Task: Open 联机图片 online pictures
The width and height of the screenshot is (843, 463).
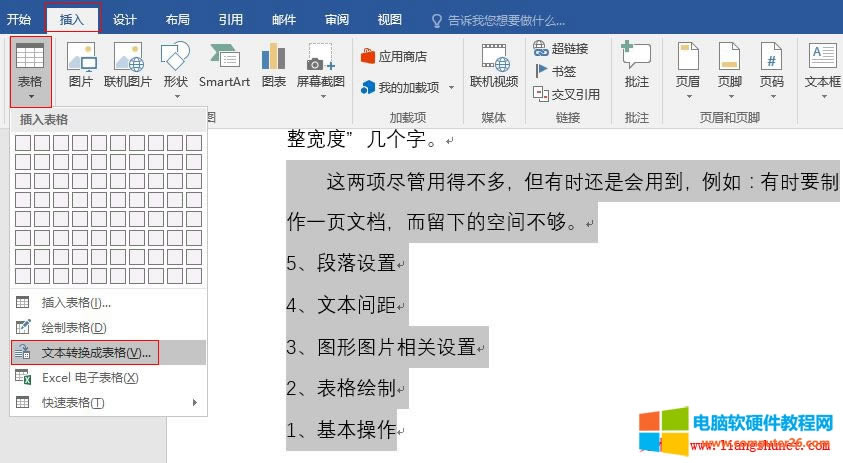Action: coord(127,65)
